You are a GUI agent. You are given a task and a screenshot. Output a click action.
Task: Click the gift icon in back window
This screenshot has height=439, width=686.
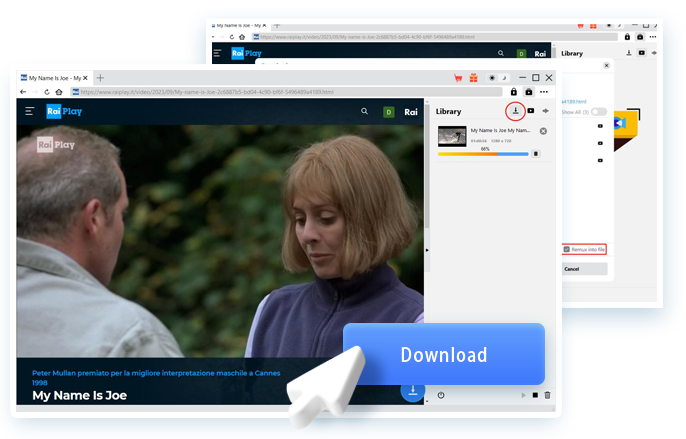click(593, 26)
